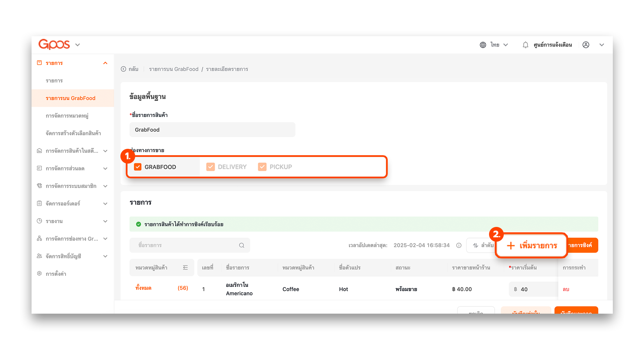This screenshot has width=644, height=362.
Task: Click the เพิ่มรายการ add item button
Action: [531, 245]
